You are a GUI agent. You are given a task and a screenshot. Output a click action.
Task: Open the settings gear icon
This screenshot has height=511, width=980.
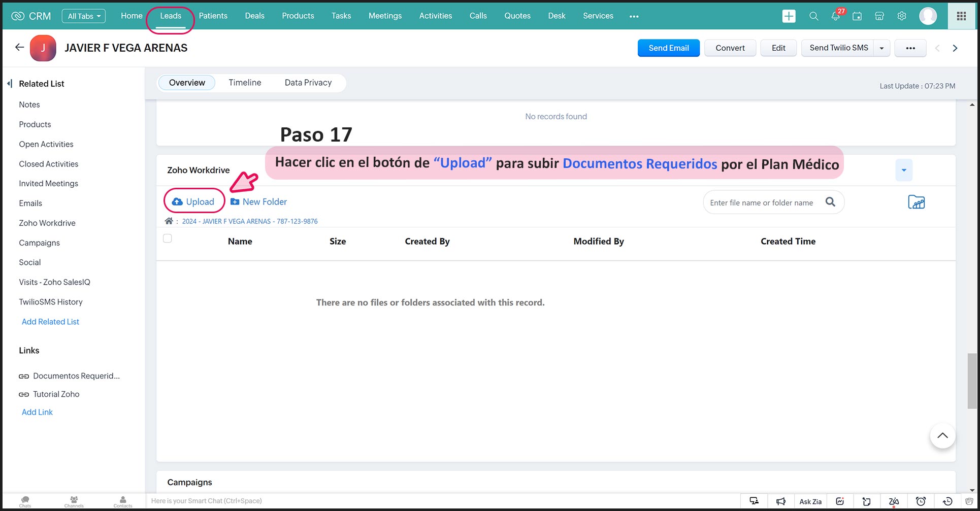902,16
